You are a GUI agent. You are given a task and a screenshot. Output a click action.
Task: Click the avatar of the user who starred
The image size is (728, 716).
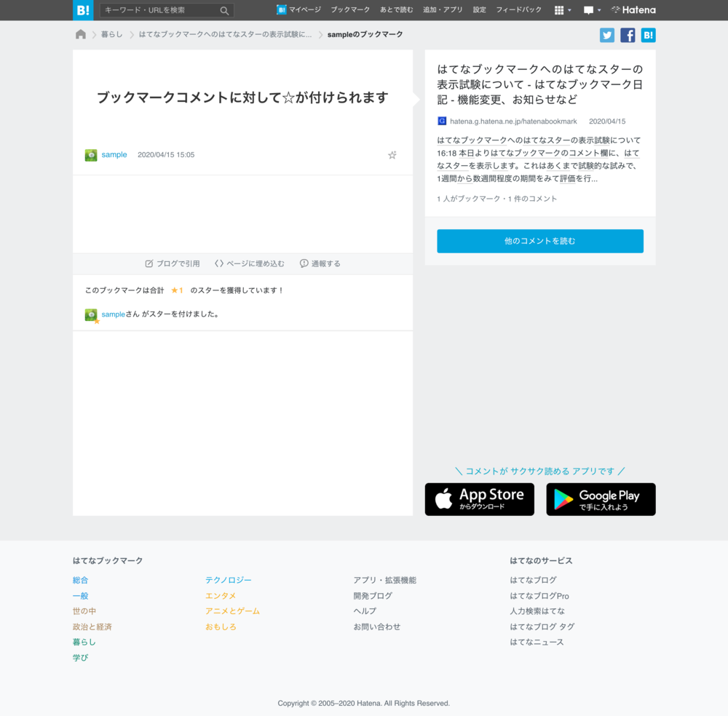click(91, 315)
